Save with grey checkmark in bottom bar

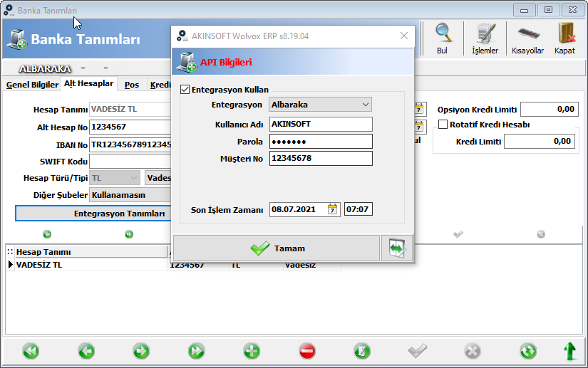[x=418, y=351]
